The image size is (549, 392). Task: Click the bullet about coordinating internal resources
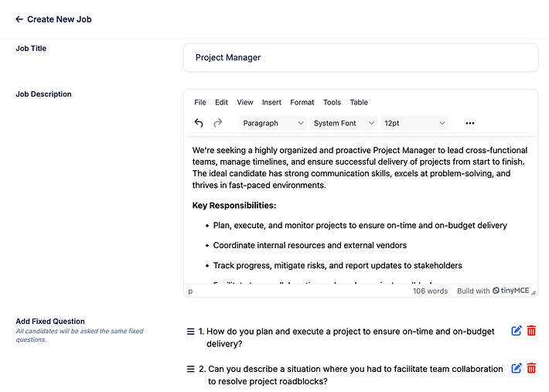[310, 245]
